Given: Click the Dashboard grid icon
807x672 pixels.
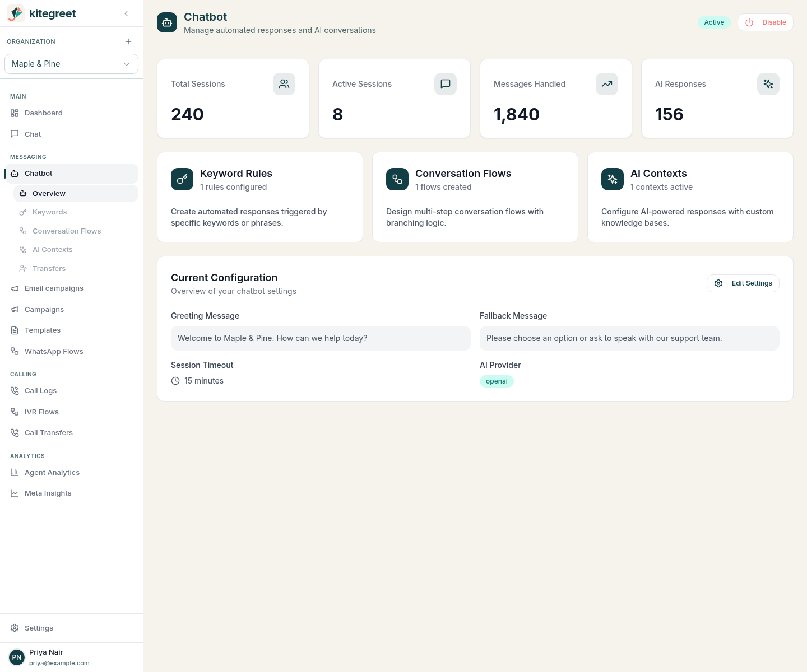Looking at the screenshot, I should point(15,113).
